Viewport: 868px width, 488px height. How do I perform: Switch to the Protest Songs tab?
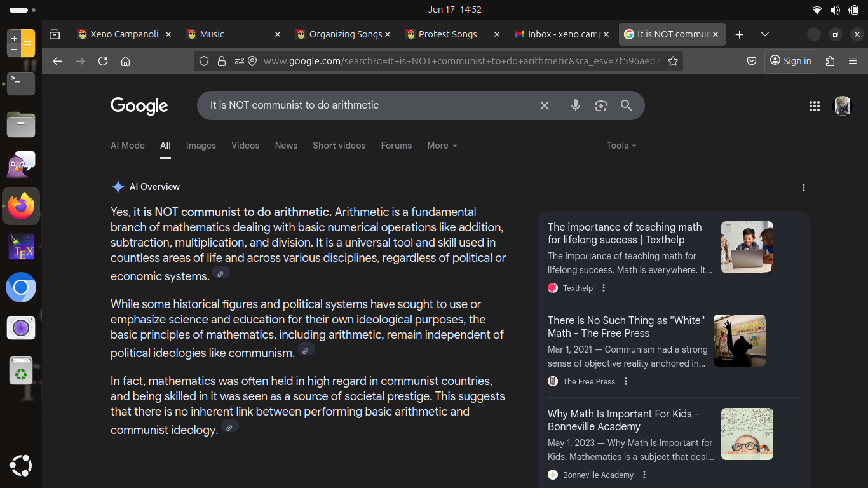click(452, 34)
